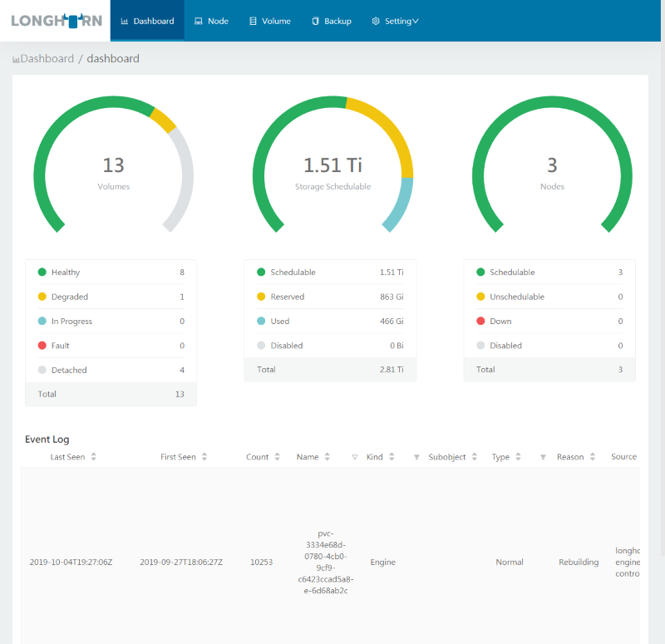665x644 pixels.
Task: Click the Engine kind cell
Action: 383,563
